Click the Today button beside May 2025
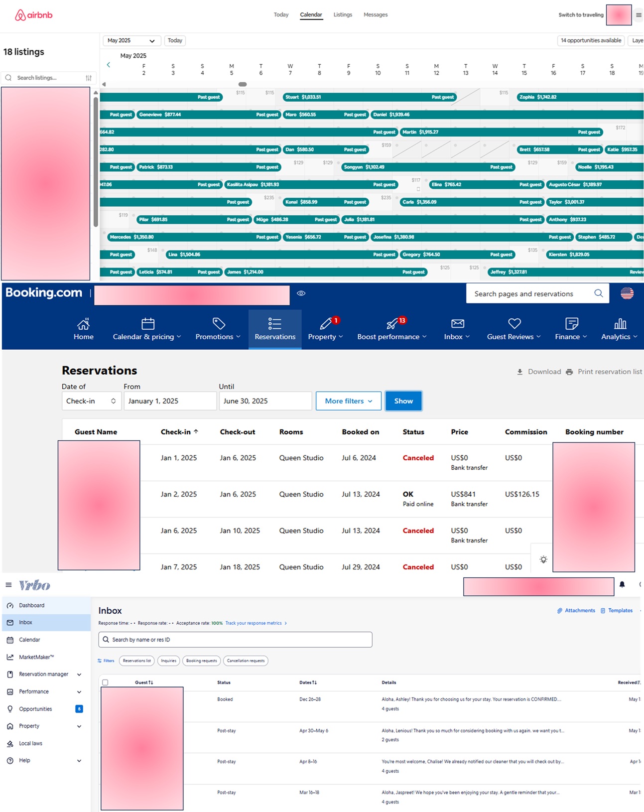 pos(175,41)
